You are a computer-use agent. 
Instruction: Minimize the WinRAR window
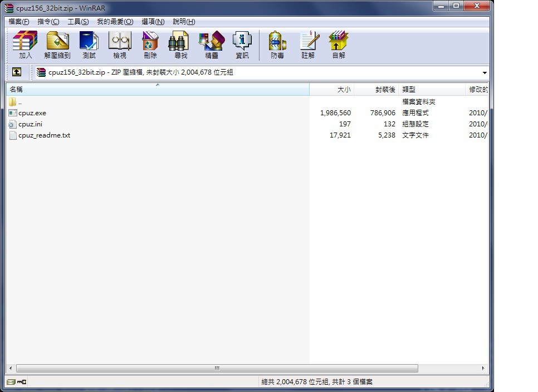point(441,6)
